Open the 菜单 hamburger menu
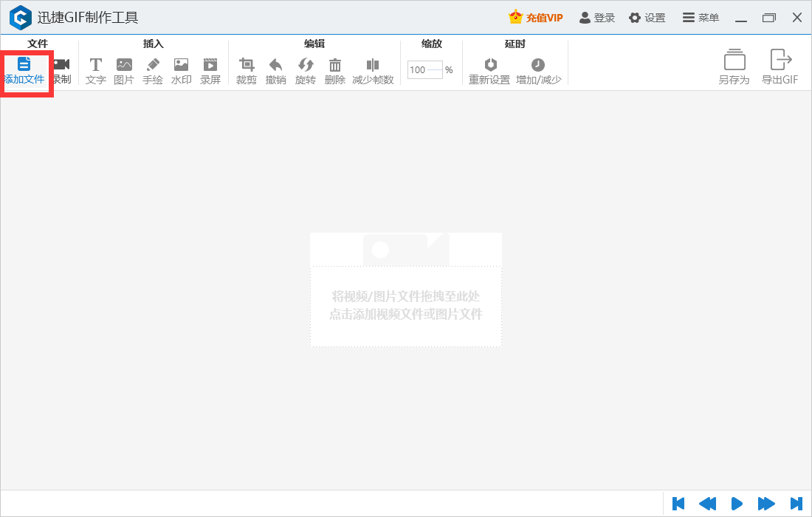This screenshot has height=517, width=812. (701, 18)
